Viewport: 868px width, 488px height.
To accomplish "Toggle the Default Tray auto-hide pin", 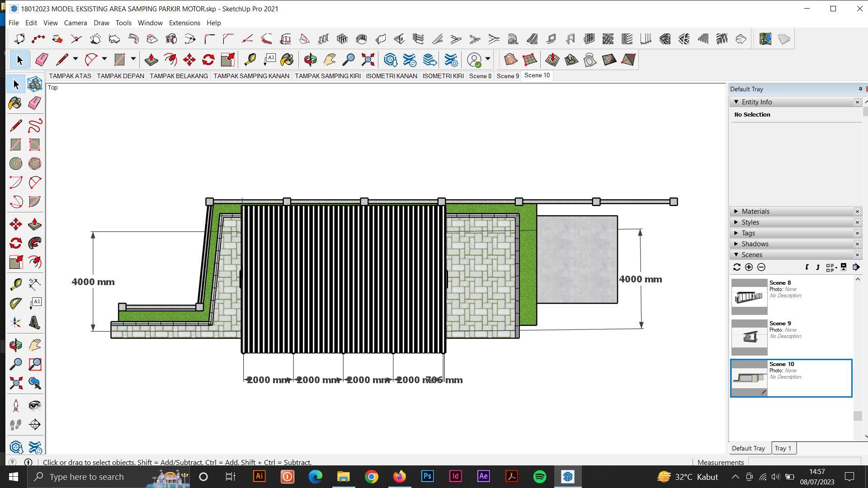I will click(860, 89).
